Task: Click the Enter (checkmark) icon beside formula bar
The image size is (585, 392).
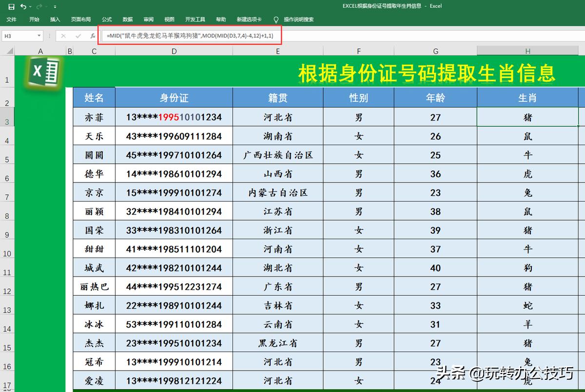Action: [78, 36]
